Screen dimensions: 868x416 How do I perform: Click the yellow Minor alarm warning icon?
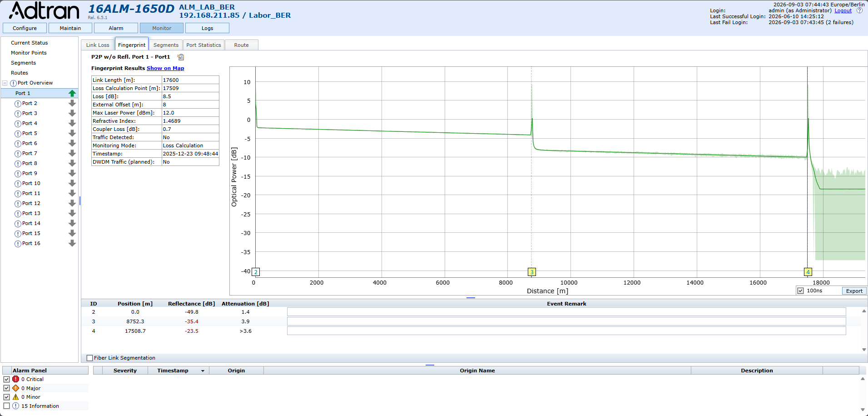pos(16,397)
